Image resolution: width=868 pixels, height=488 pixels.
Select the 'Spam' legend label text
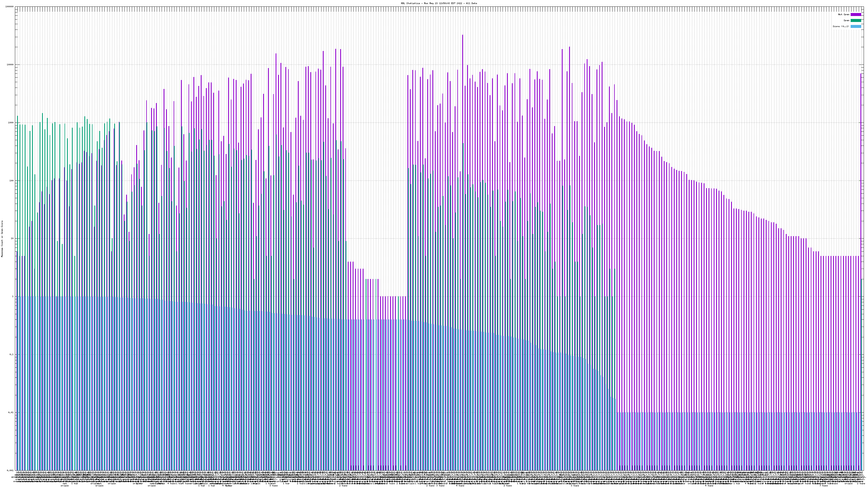click(846, 21)
